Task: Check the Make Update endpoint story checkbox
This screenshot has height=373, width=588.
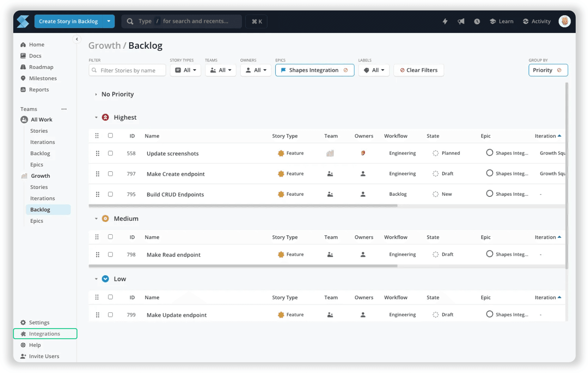Action: [x=110, y=315]
